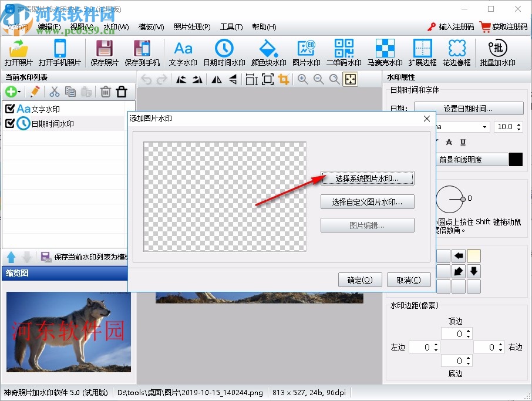532x401 pixels.
Task: Click the down-arrow position button
Action: pyautogui.click(x=474, y=271)
